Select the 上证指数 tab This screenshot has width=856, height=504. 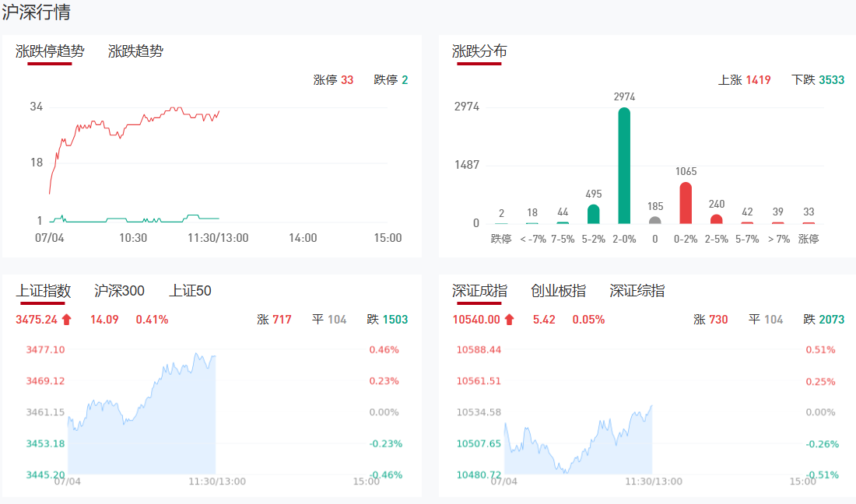[44, 291]
